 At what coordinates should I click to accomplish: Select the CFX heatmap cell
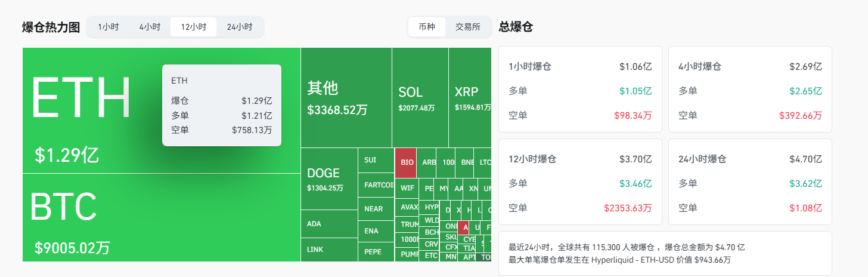click(x=448, y=247)
